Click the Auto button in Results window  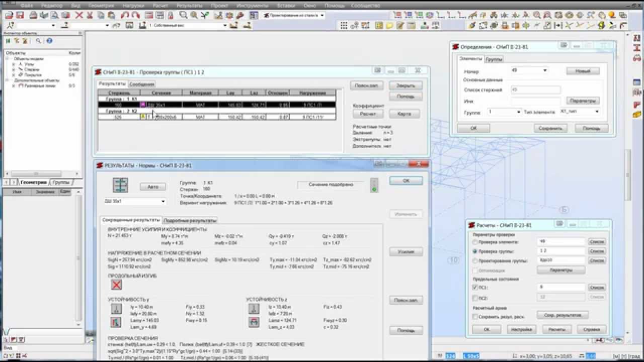pos(152,187)
